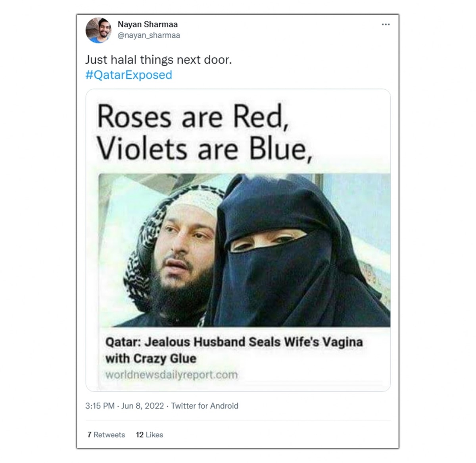Click the 'Likes' label
The image size is (476, 463).
pyautogui.click(x=154, y=435)
